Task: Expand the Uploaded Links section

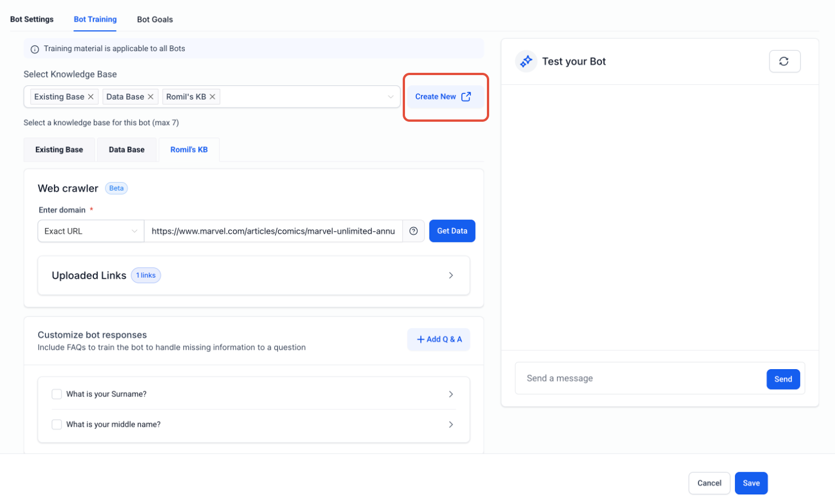Action: pyautogui.click(x=254, y=275)
